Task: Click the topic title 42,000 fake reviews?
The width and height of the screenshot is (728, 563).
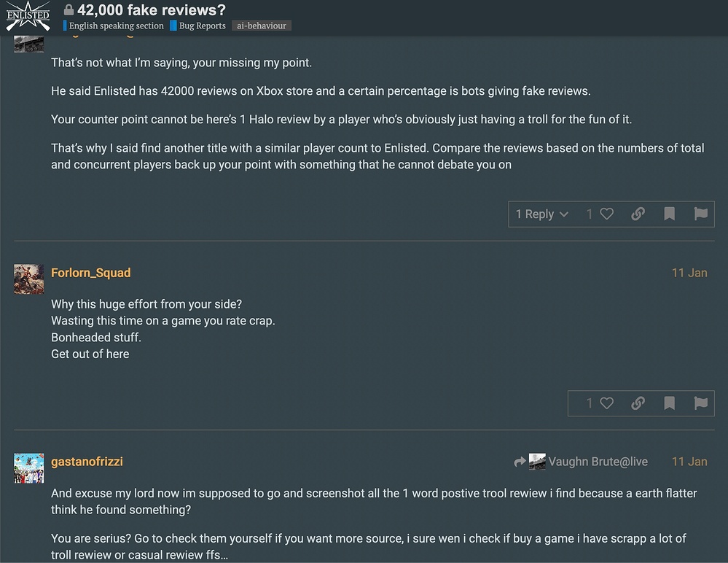Action: [x=152, y=9]
